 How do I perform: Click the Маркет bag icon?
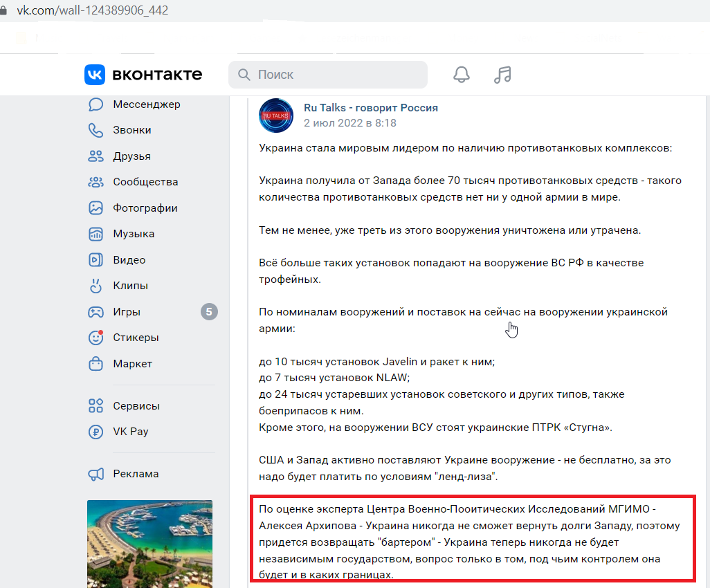pyautogui.click(x=95, y=363)
